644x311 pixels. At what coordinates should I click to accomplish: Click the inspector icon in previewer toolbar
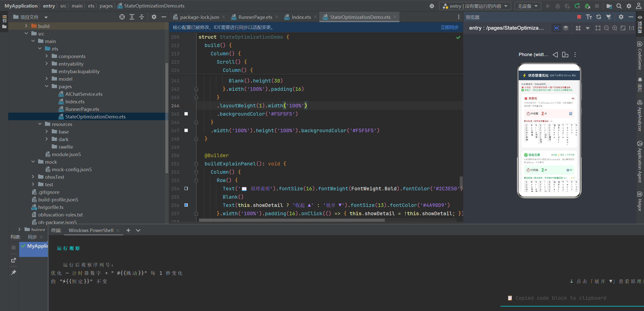[556, 28]
